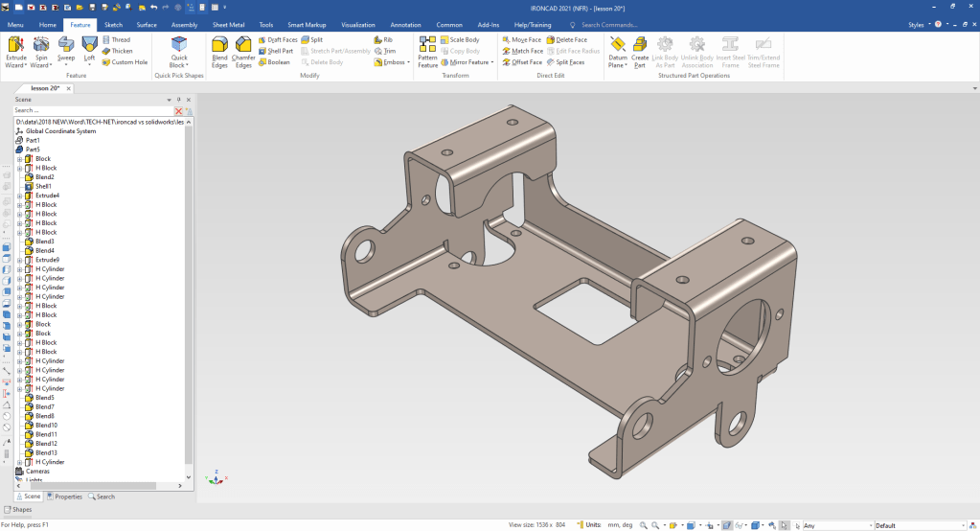This screenshot has height=531, width=980.
Task: Activate the Shell Part tool
Action: (x=275, y=51)
